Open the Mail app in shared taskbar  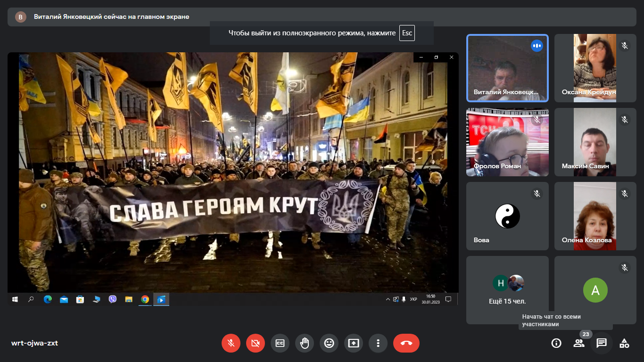pyautogui.click(x=64, y=299)
